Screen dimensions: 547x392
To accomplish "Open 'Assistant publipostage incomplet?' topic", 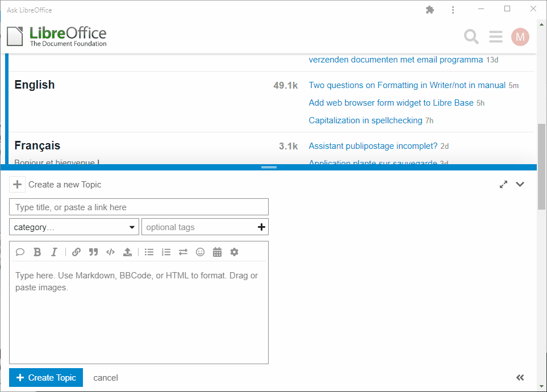I will click(x=373, y=146).
